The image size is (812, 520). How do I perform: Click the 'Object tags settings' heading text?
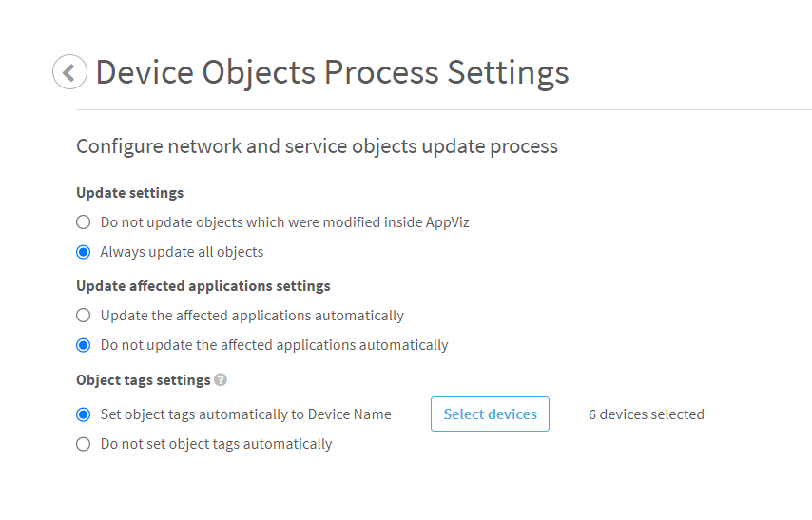click(x=143, y=380)
